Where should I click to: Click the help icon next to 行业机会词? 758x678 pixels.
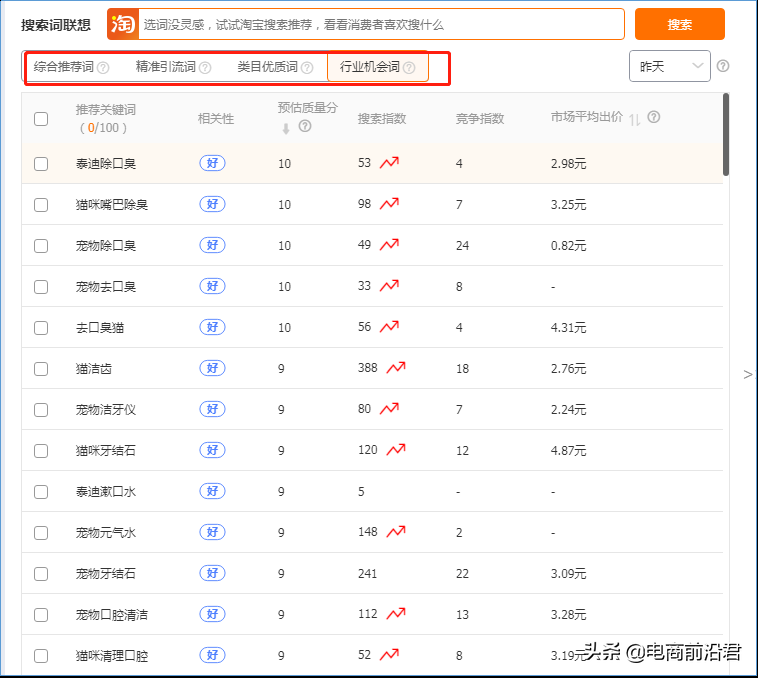[409, 68]
